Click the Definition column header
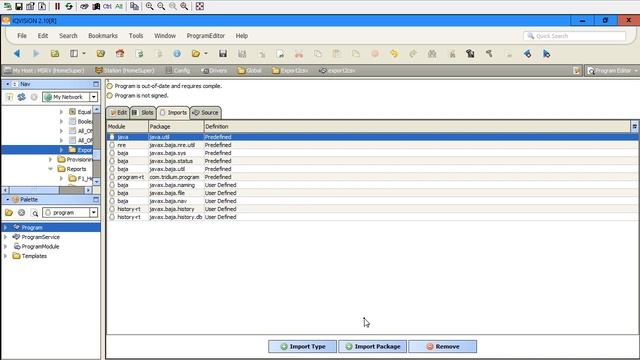 (417, 127)
